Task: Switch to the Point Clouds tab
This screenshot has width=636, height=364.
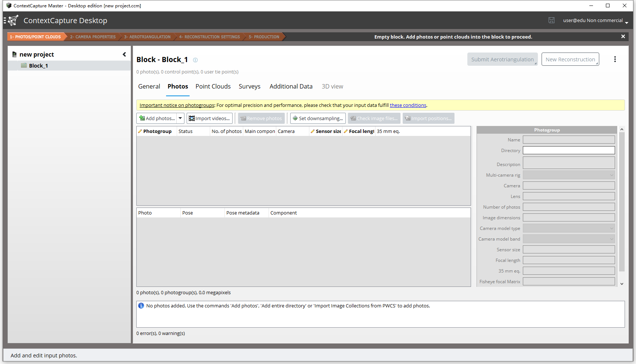Action: point(213,86)
